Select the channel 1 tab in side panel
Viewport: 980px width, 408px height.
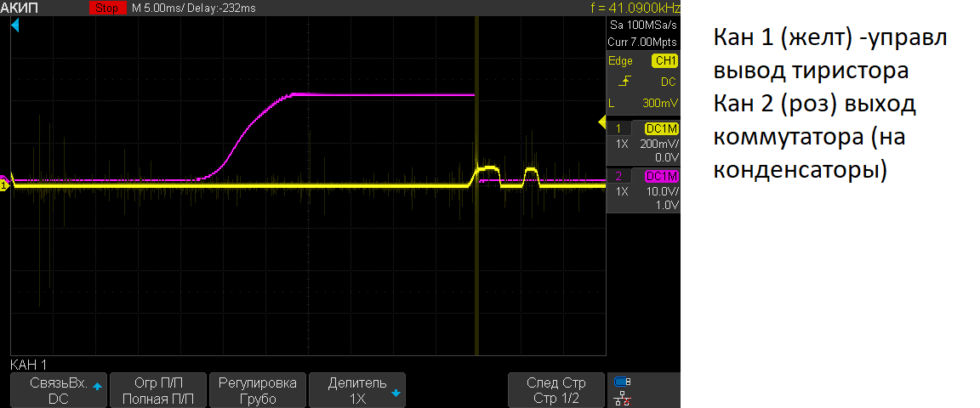(618, 128)
